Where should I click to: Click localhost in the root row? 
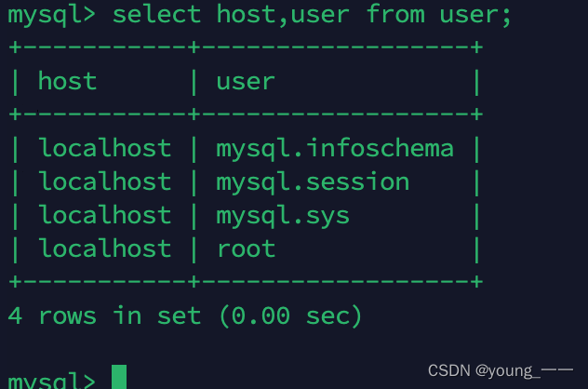[x=105, y=248]
